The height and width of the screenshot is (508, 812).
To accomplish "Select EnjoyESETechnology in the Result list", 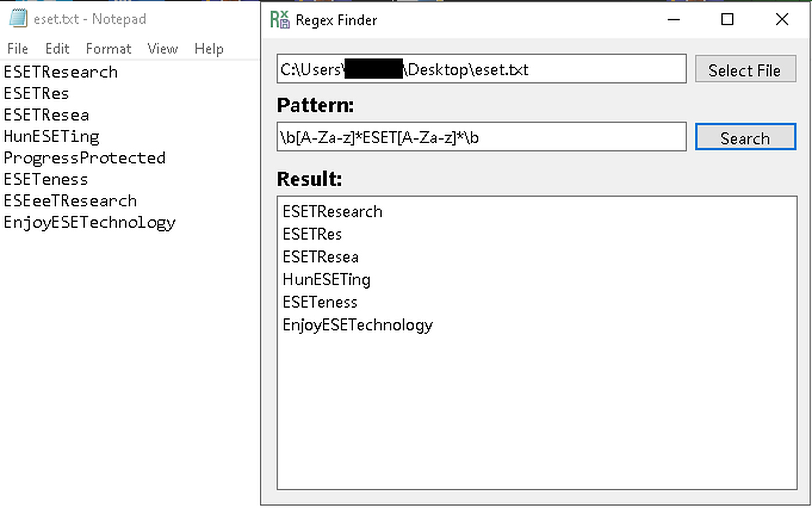I will [x=358, y=325].
